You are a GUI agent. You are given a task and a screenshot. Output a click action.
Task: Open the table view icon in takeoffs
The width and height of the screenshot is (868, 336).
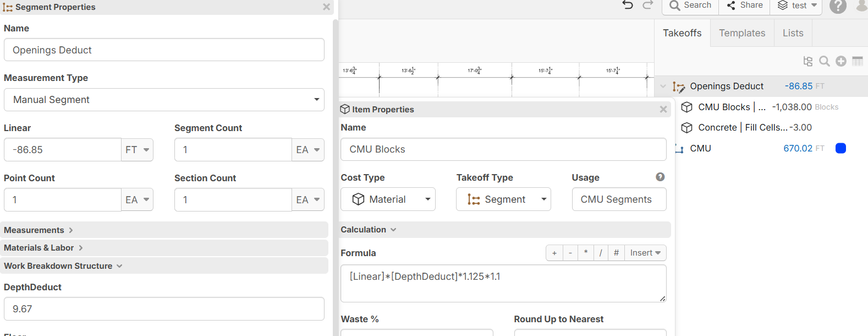[x=858, y=61]
